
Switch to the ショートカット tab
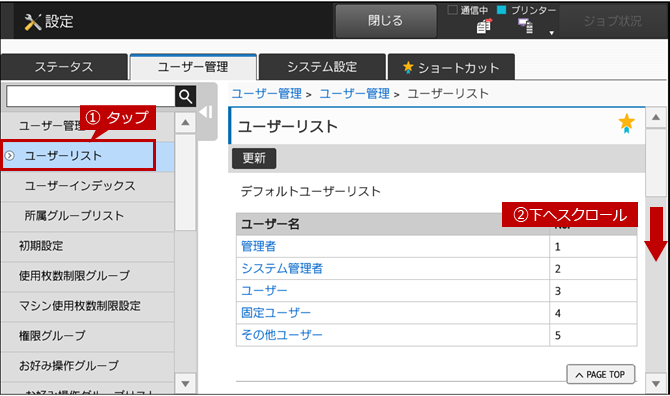[451, 67]
